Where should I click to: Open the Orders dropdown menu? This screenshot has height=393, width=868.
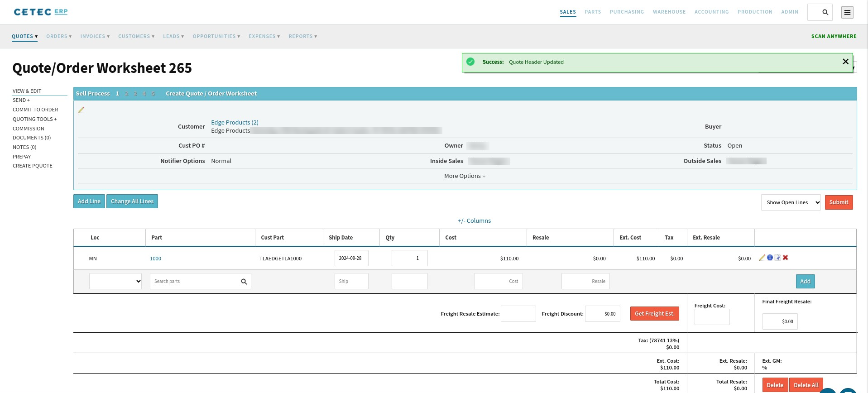pos(59,36)
